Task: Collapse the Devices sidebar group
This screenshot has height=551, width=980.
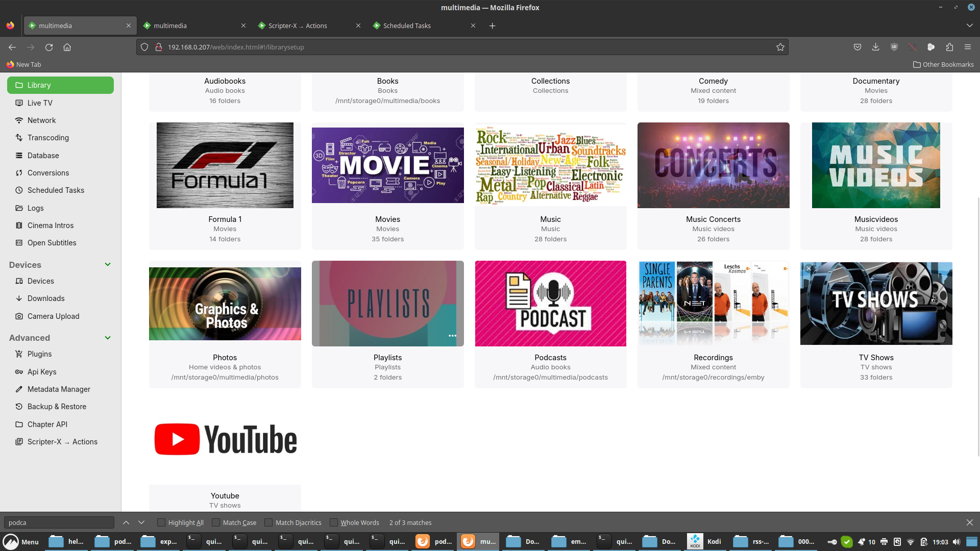Action: pos(108,264)
